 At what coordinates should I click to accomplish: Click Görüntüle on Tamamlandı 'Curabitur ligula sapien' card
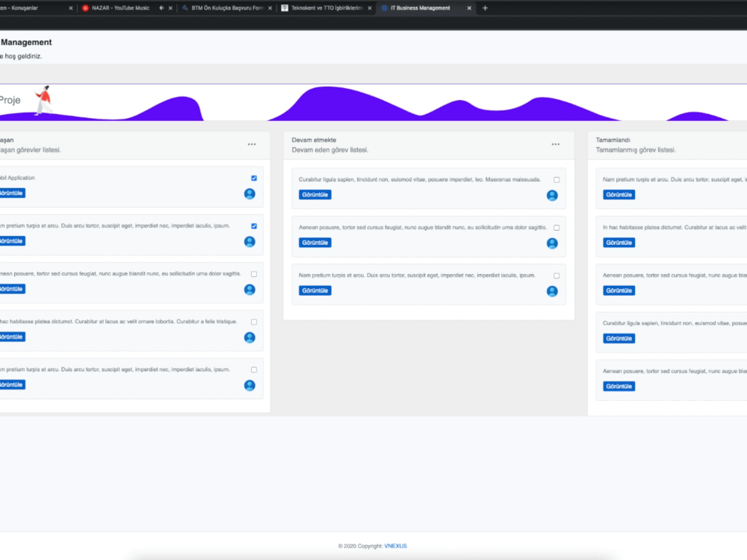point(619,338)
